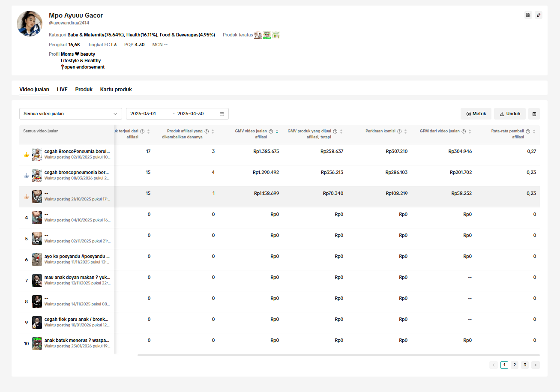Click the first top product thumbnail

point(258,35)
